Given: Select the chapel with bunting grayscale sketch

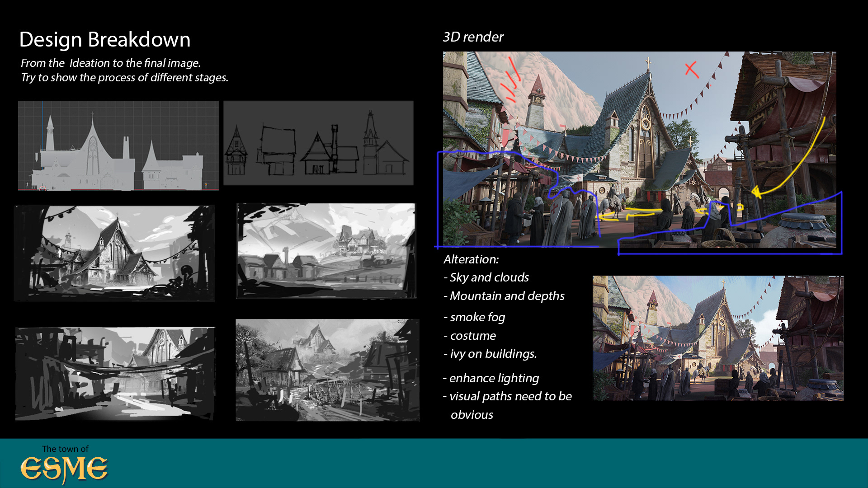Looking at the screenshot, I should pos(114,253).
